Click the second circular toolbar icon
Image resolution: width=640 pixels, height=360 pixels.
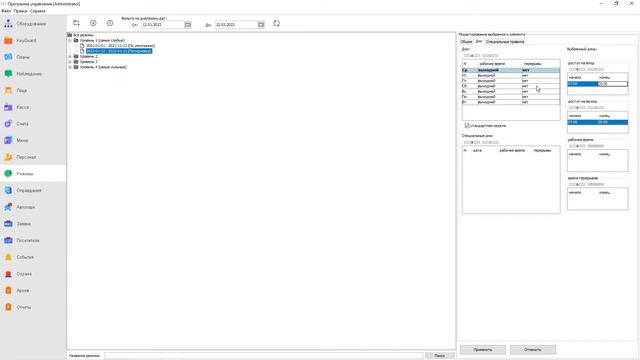point(110,23)
